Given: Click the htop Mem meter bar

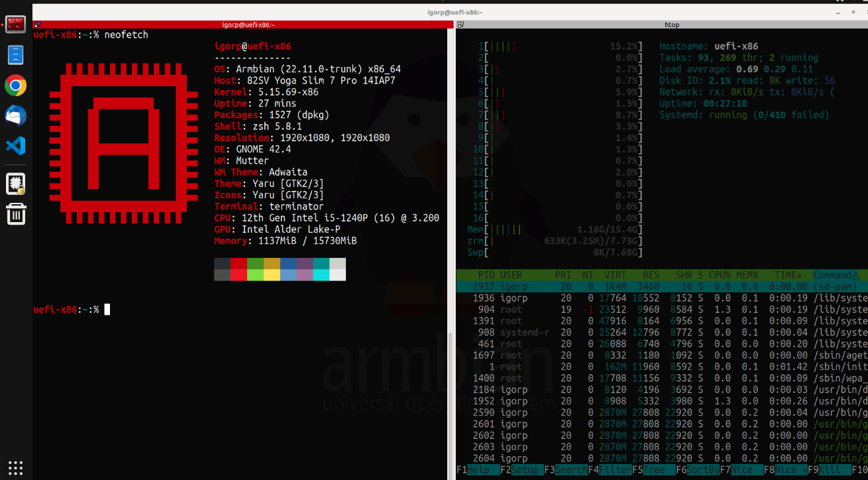Looking at the screenshot, I should pyautogui.click(x=555, y=229).
